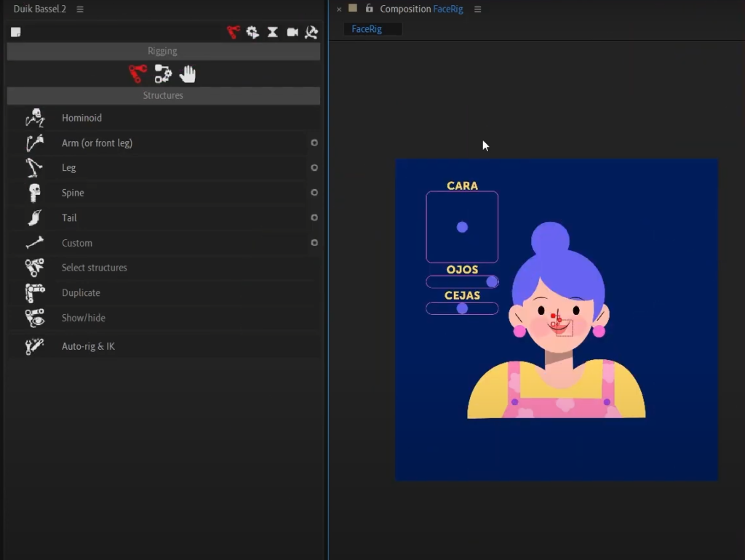The image size is (745, 560).
Task: Open the Automation gear icon
Action: point(252,32)
